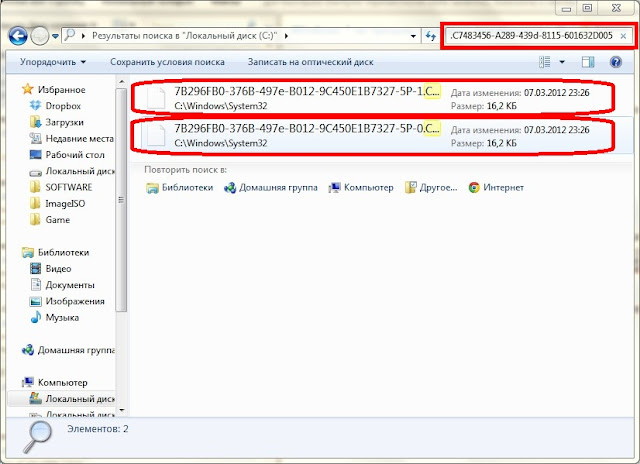Repeat search in Другое...
Image resolution: width=640 pixels, height=464 pixels.
(431, 188)
